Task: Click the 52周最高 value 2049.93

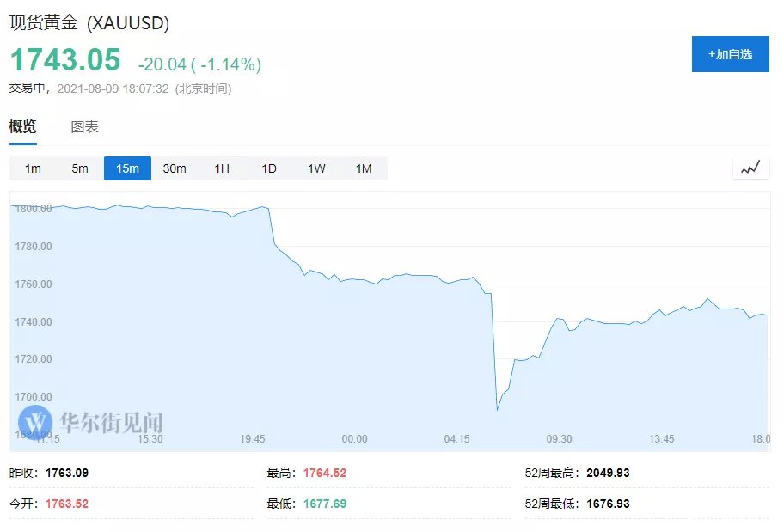Action: coord(608,474)
